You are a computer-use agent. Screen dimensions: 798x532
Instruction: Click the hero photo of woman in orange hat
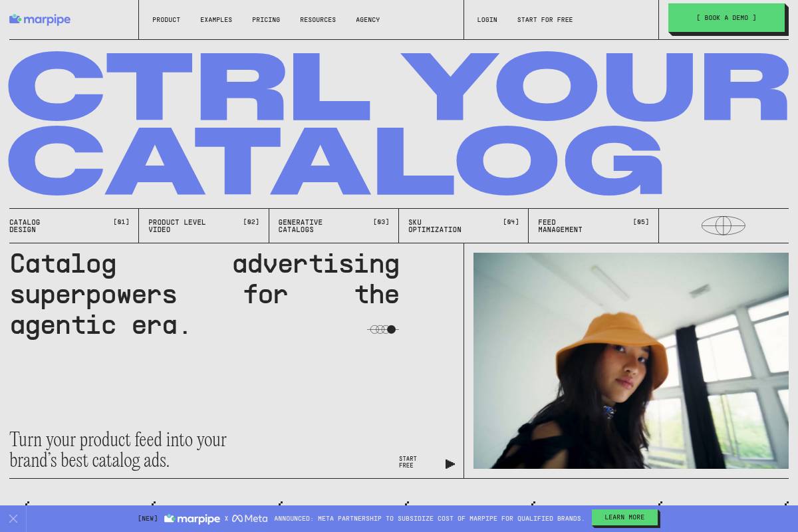pos(631,360)
